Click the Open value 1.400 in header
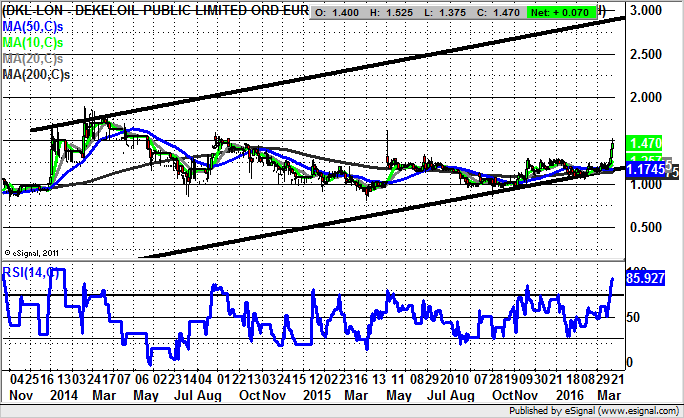This screenshot has width=684, height=418. 341,9
